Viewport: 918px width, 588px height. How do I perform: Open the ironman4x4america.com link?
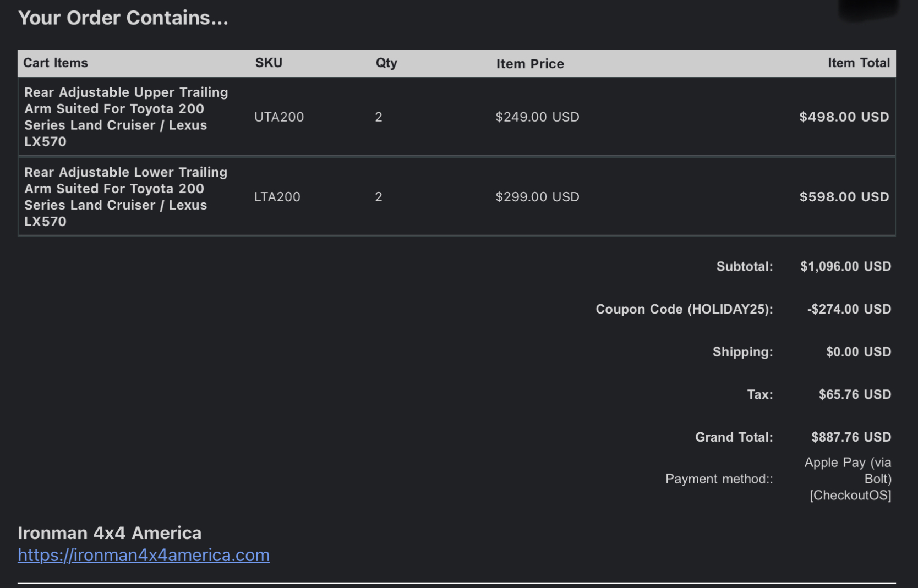point(144,555)
